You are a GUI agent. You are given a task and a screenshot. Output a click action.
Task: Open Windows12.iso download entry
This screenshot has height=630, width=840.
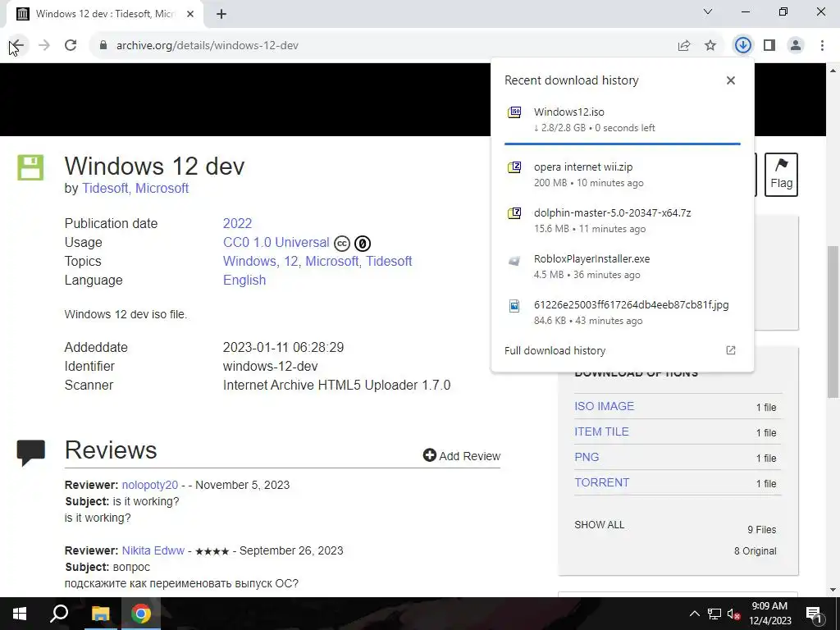pos(623,120)
